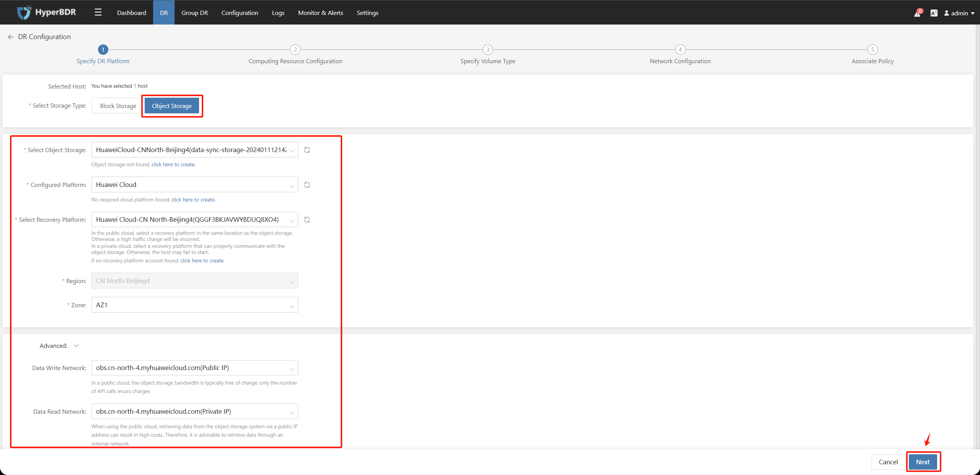
Task: Click the HyperBDR shield logo
Action: pos(24,13)
